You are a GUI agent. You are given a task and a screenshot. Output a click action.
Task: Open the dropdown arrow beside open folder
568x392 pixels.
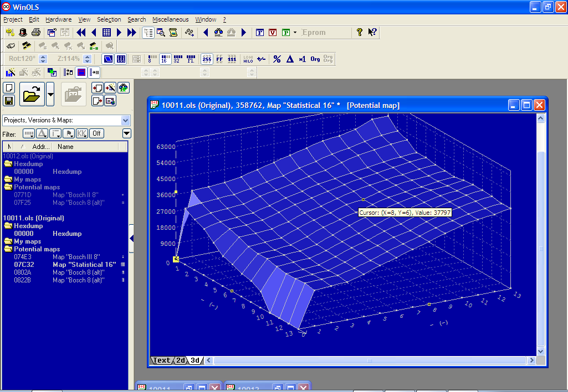click(50, 94)
